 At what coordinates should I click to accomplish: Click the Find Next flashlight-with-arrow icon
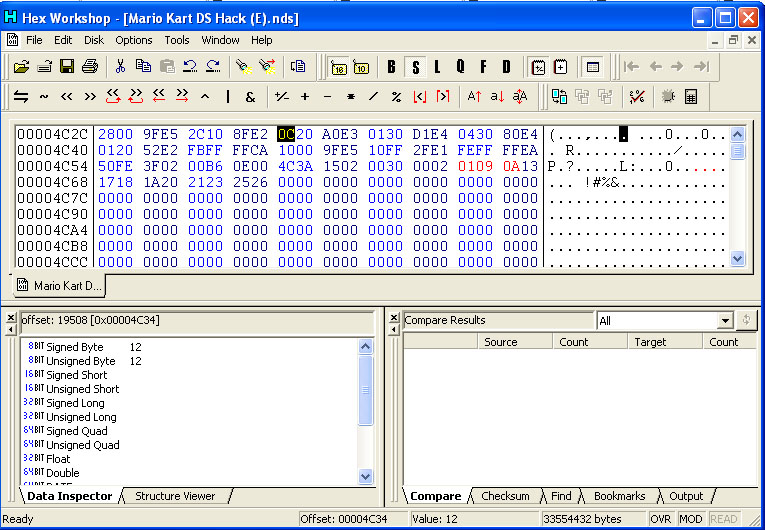tap(267, 67)
